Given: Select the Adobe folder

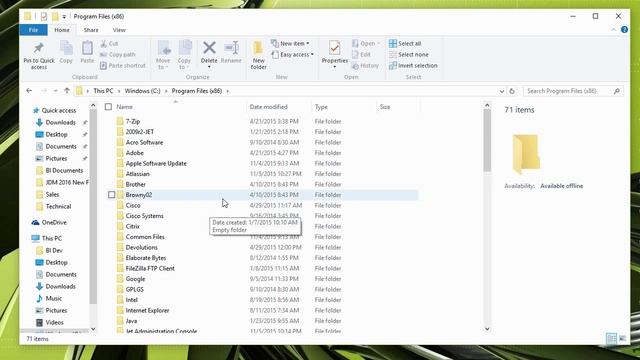Looking at the screenshot, I should coord(134,153).
